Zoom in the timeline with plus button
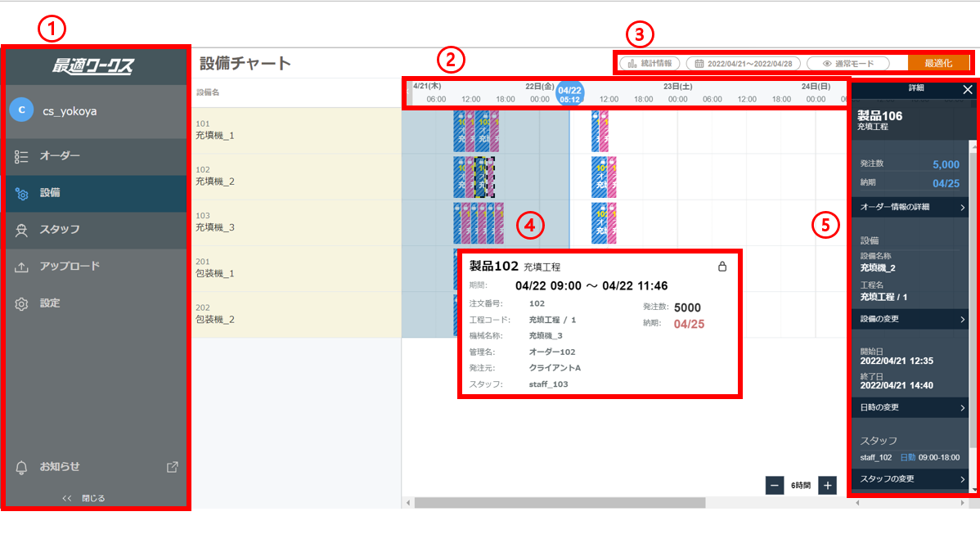Screen dimensions: 980x552 (x=828, y=485)
